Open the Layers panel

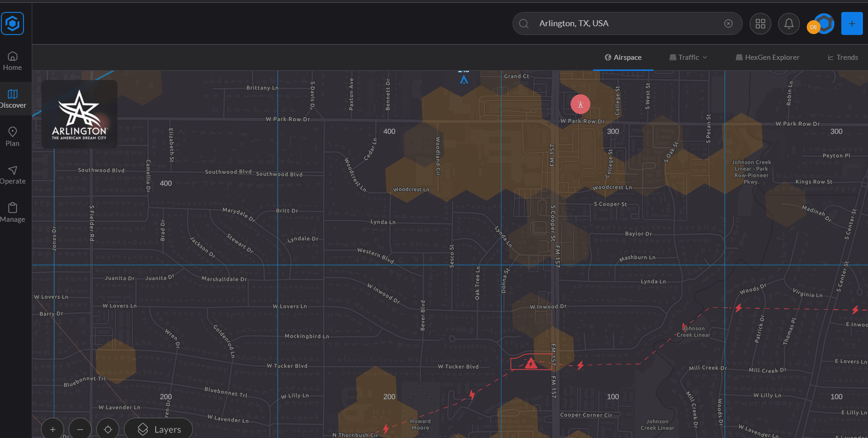click(159, 429)
